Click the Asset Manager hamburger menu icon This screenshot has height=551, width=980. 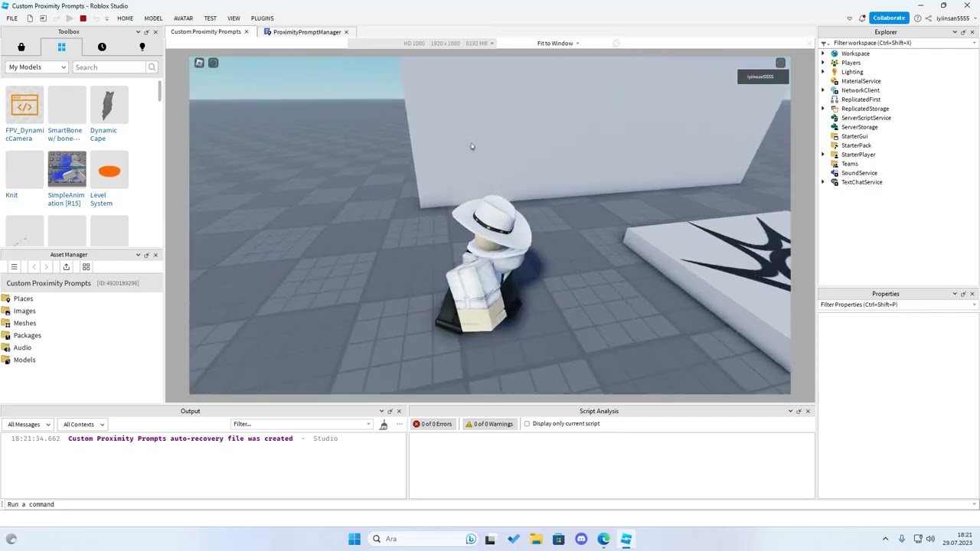pos(14,267)
